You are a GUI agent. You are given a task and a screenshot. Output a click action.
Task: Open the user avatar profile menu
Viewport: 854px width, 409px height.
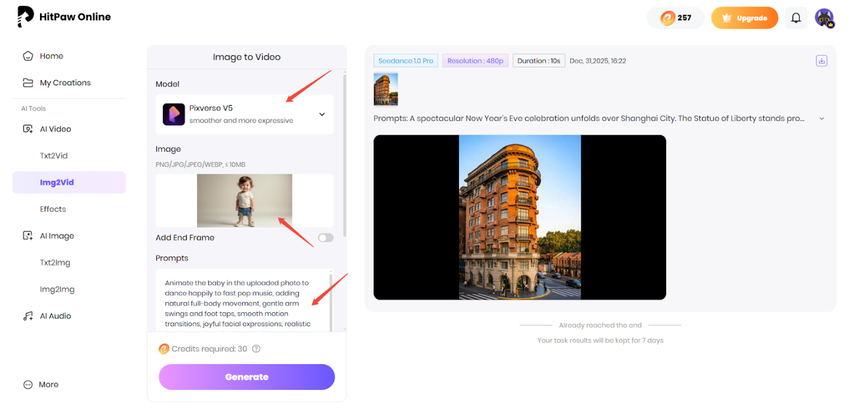825,18
